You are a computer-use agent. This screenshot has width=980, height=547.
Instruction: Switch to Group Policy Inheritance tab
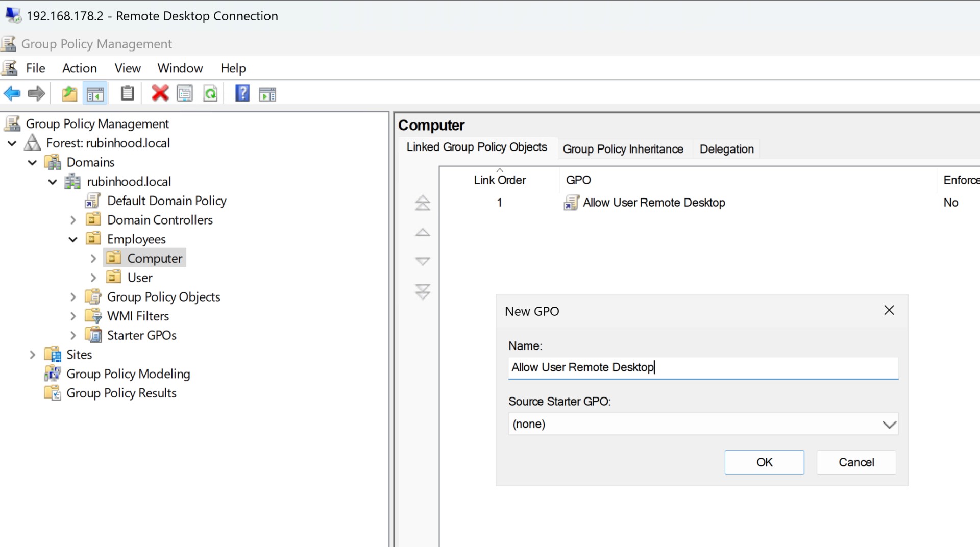click(x=623, y=149)
